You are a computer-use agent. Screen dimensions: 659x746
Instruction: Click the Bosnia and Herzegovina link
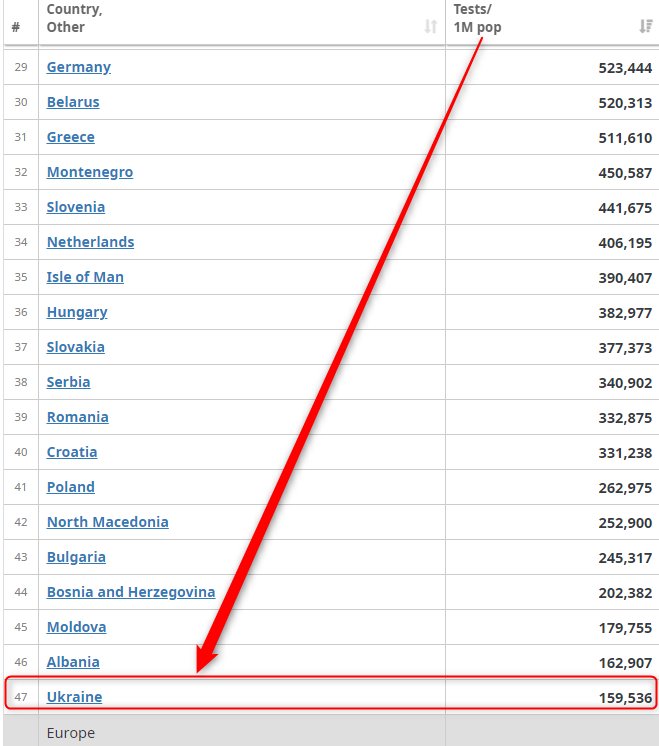(x=131, y=592)
